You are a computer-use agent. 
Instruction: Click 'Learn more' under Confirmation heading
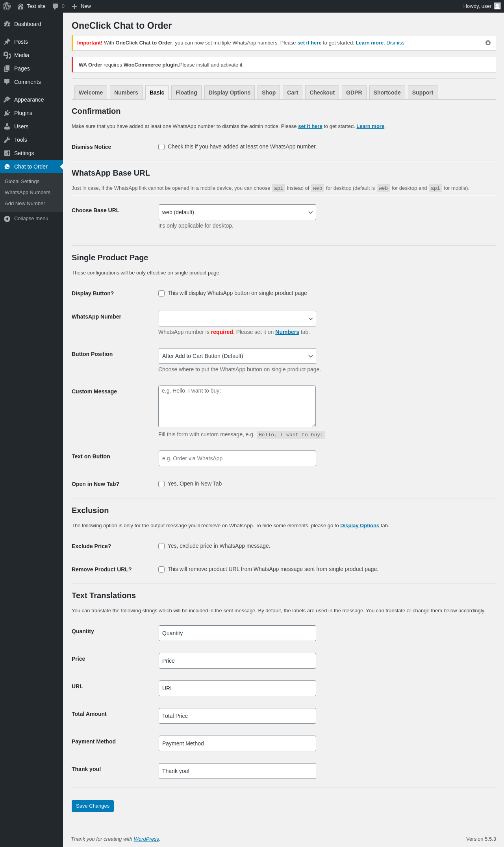371,126
